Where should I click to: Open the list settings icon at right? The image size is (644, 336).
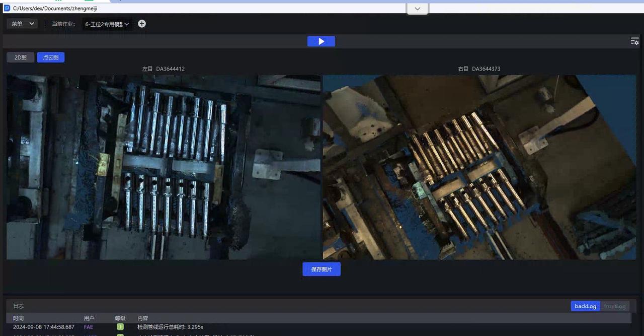point(634,41)
